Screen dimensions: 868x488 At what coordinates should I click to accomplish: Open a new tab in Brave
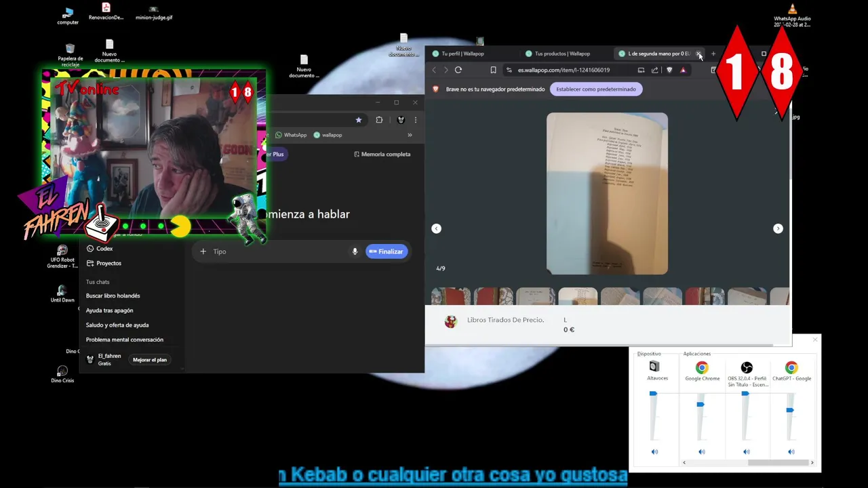coord(713,54)
